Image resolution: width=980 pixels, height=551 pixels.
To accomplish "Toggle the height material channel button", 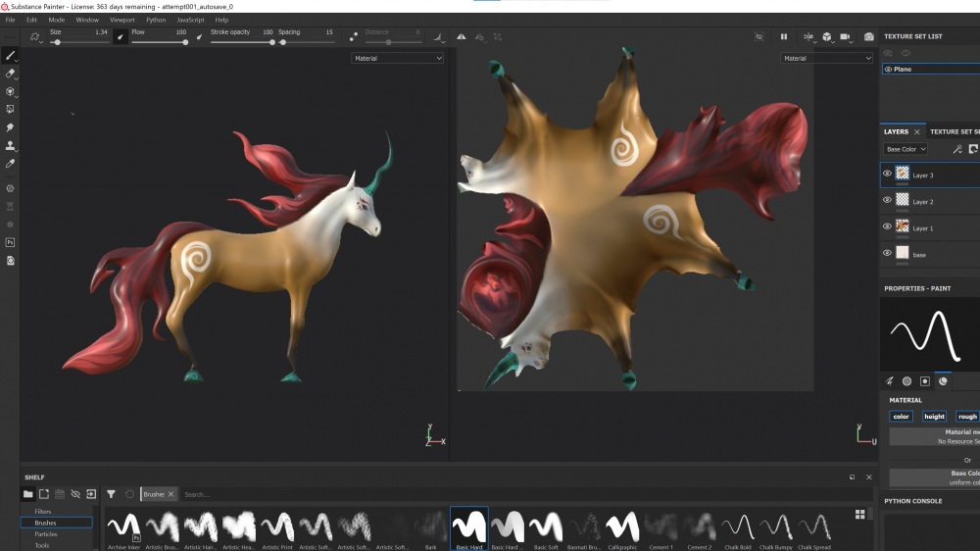I will [x=934, y=417].
